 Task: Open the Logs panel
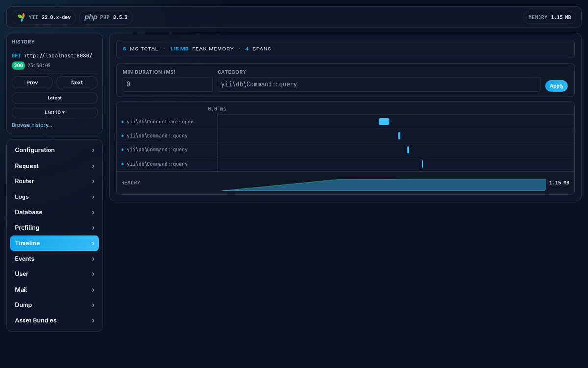54,197
